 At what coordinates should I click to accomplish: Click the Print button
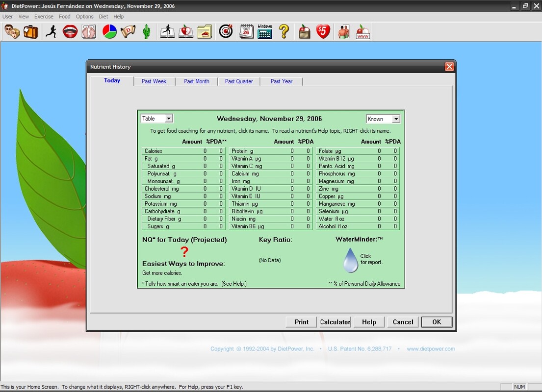[x=301, y=322]
